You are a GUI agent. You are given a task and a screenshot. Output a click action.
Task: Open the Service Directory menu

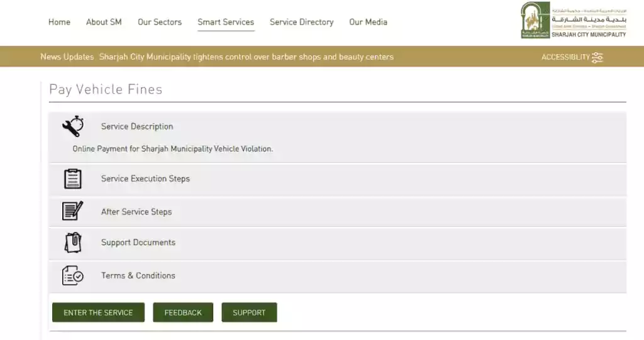click(x=301, y=22)
